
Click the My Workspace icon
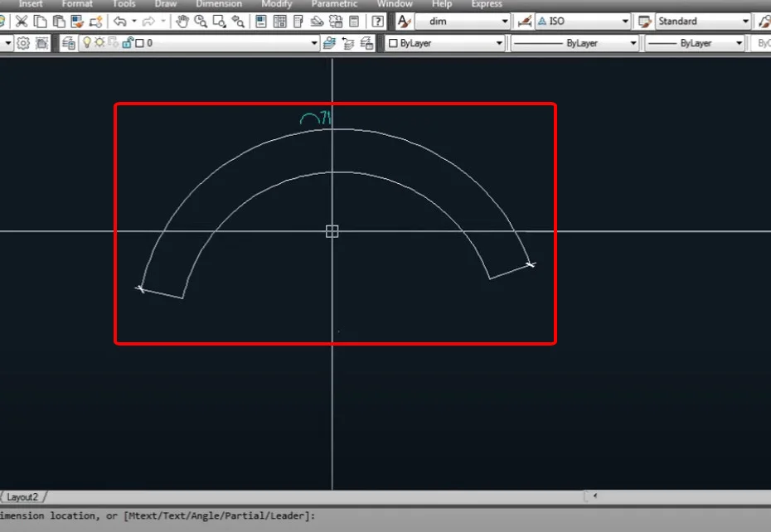pyautogui.click(x=42, y=43)
